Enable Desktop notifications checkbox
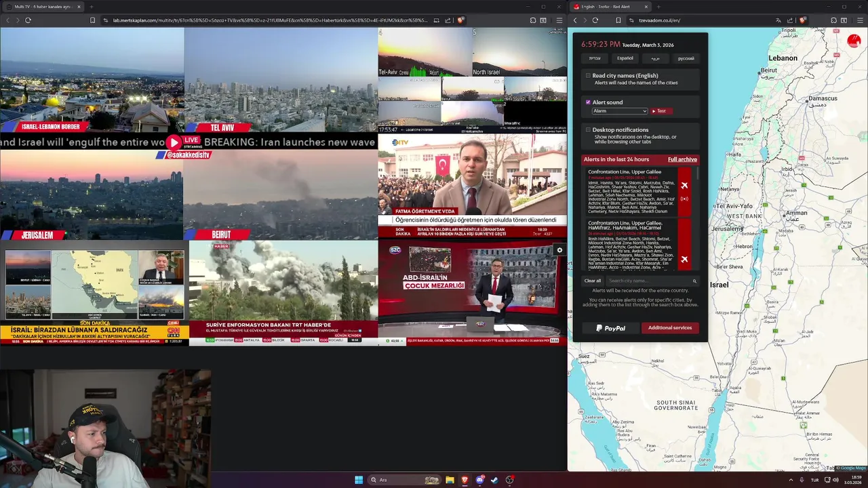The height and width of the screenshot is (488, 868). point(588,129)
